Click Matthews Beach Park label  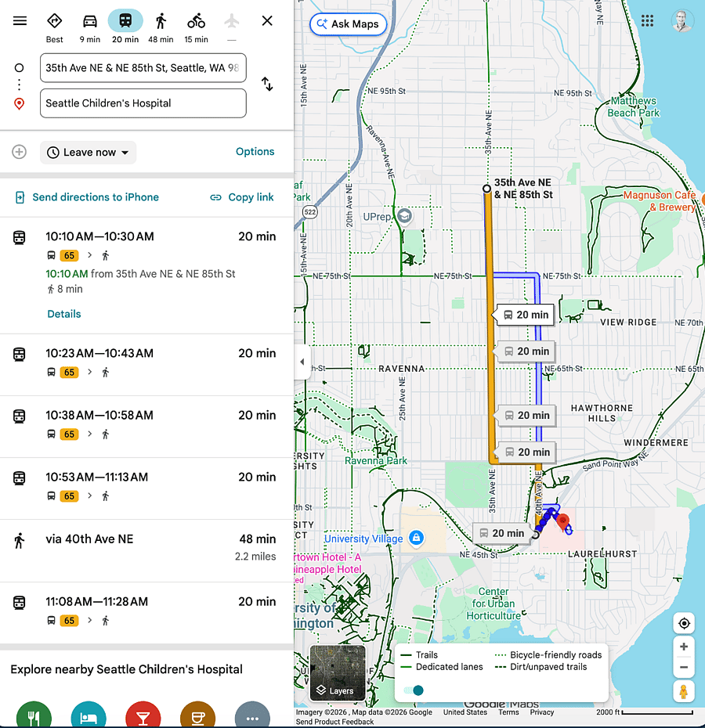click(x=633, y=106)
